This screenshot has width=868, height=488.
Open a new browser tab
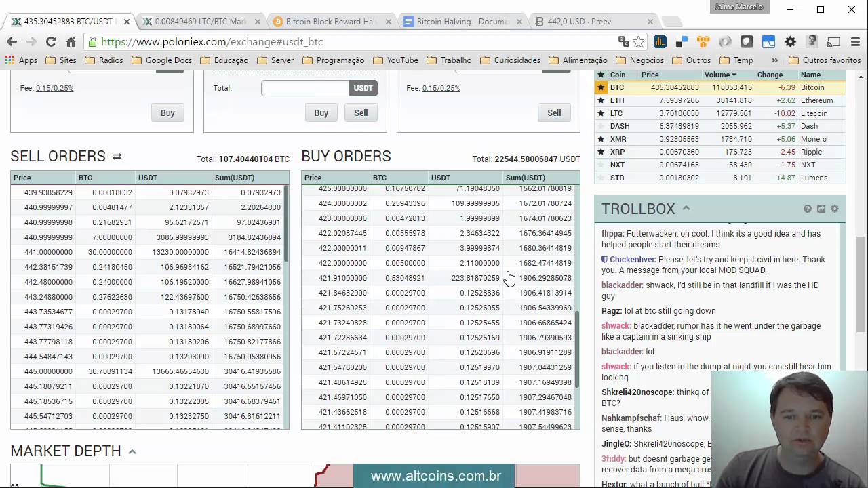pyautogui.click(x=671, y=22)
